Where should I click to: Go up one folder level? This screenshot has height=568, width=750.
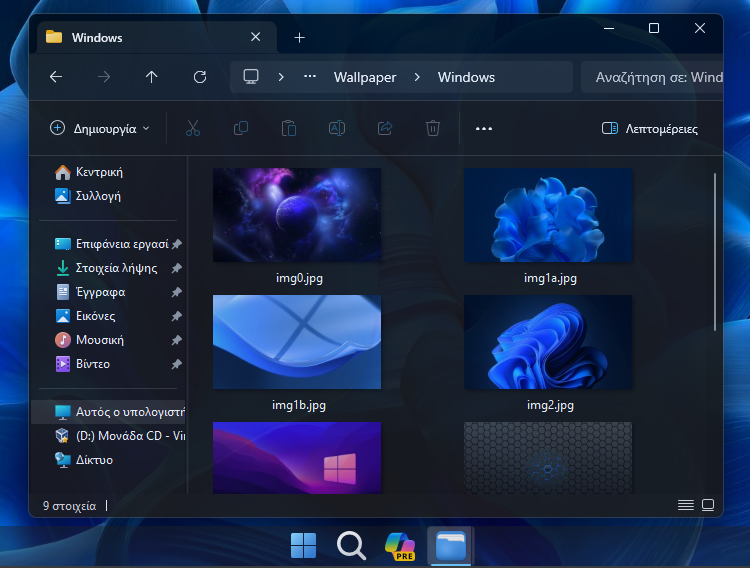coord(152,77)
